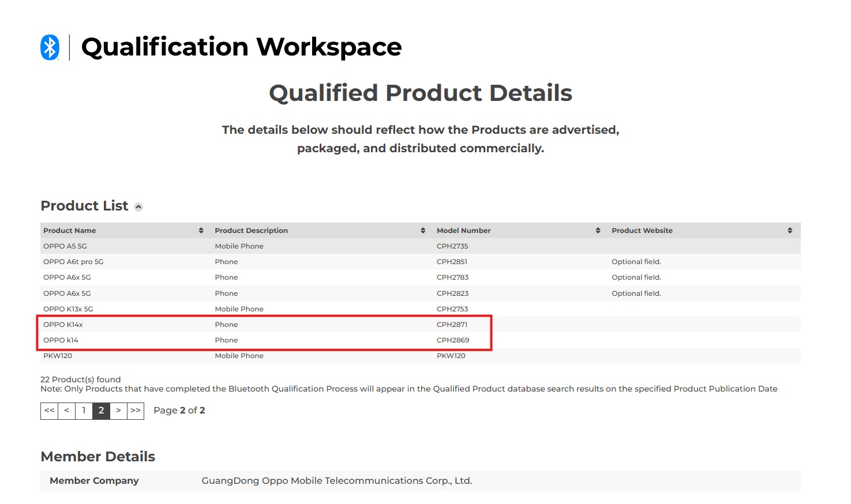The height and width of the screenshot is (504, 851).
Task: Select model number CPH2753 for OPPO K13x 5G
Action: (x=453, y=309)
